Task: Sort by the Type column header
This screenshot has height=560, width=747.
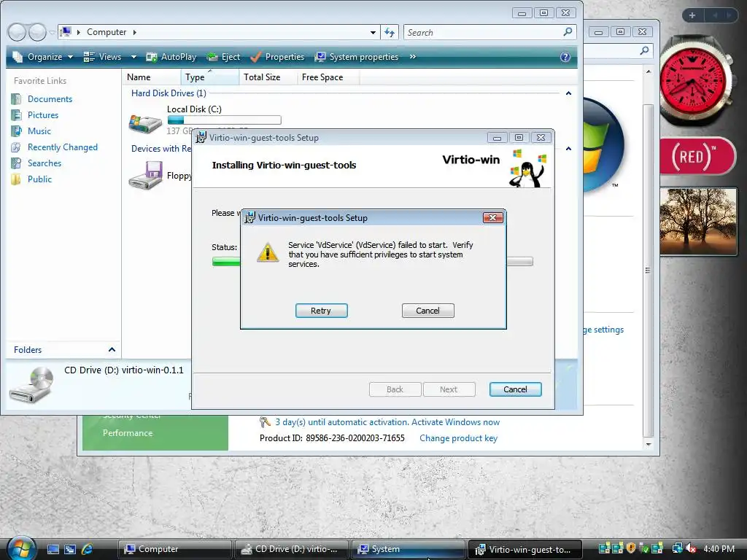Action: pyautogui.click(x=209, y=77)
